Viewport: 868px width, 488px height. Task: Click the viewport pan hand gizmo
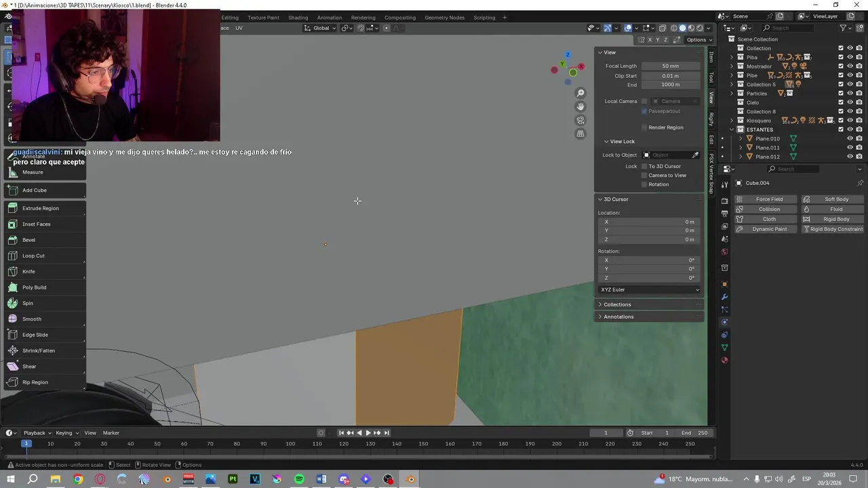tap(580, 106)
